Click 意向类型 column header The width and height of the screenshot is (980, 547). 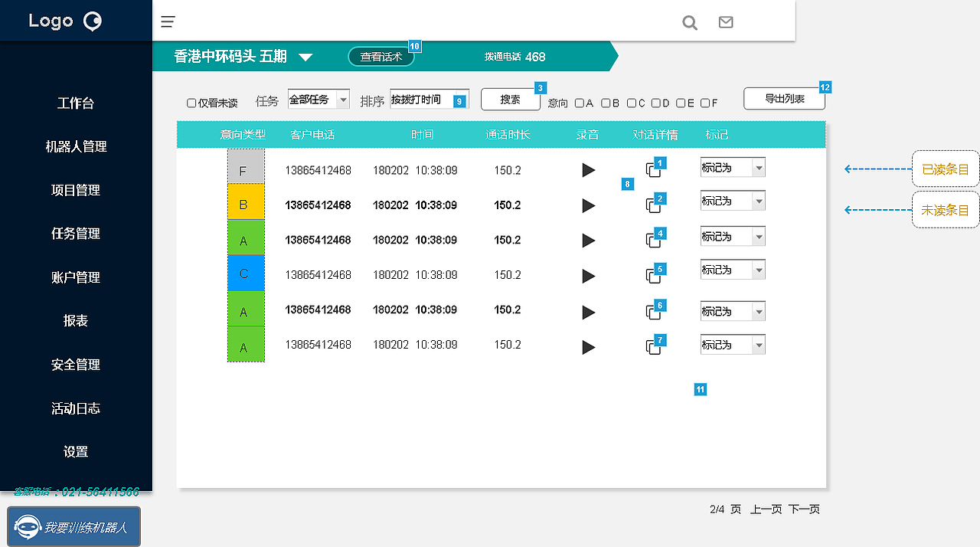(x=243, y=135)
